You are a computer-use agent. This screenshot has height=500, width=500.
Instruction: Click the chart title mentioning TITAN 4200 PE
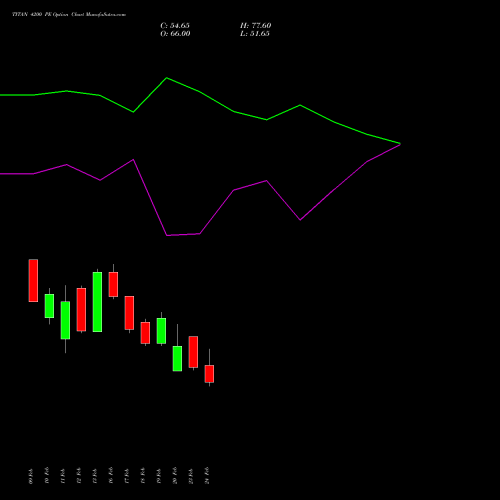[x=69, y=15]
